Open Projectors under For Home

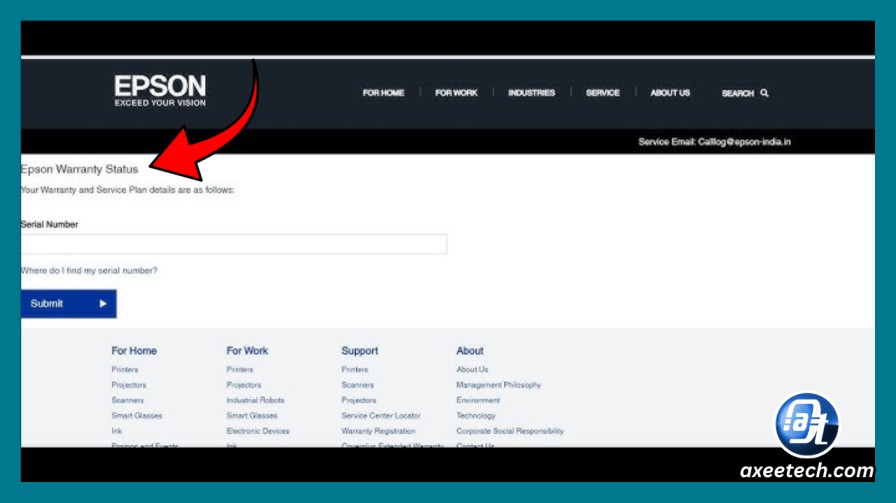click(129, 385)
